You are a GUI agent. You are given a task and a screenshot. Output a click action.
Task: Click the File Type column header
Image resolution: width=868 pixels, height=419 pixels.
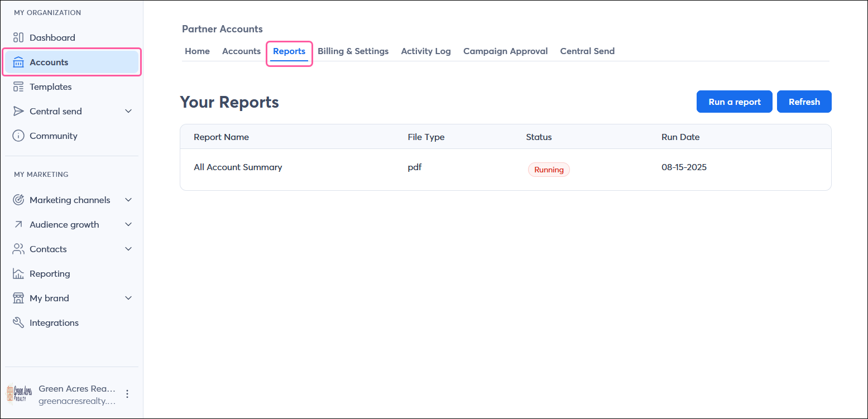[x=426, y=137]
